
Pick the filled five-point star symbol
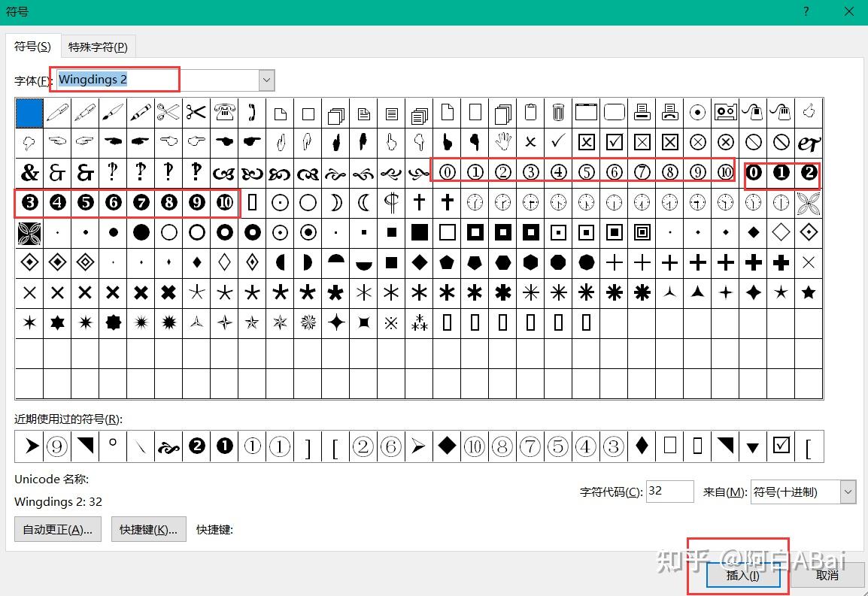(809, 292)
